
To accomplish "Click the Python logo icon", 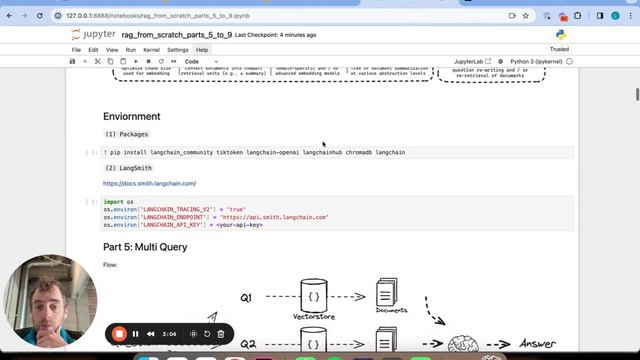I will [x=561, y=35].
